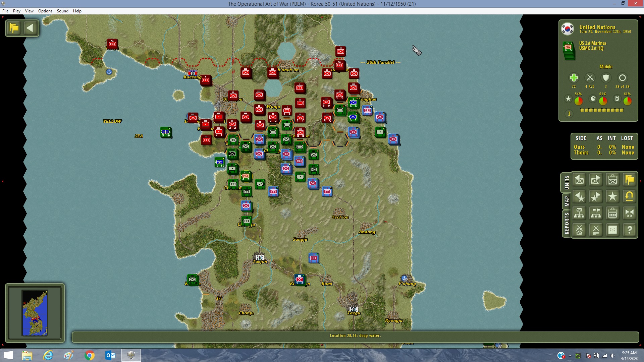Click the yellow segmented bar in unit panel
The image size is (644, 362).
click(602, 110)
